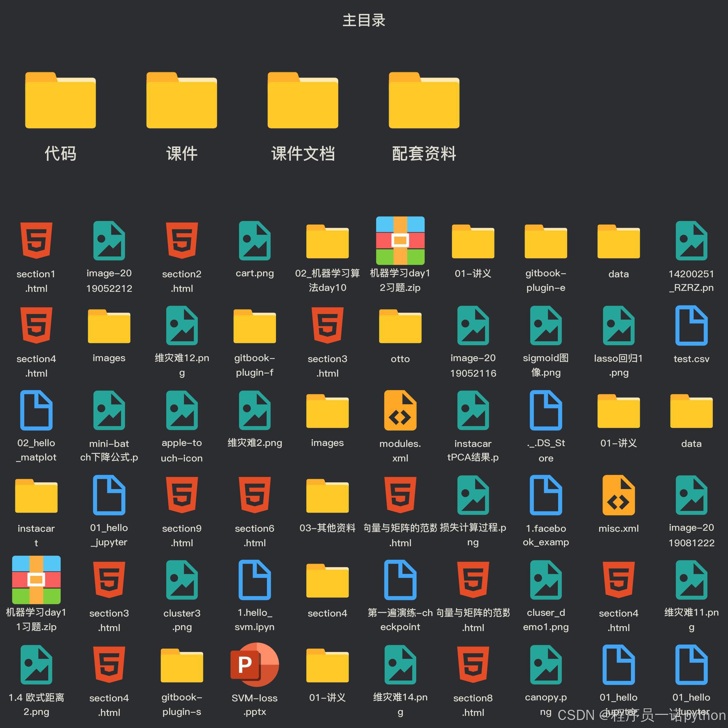The height and width of the screenshot is (728, 728).
Task: Open misc.xml file
Action: click(618, 495)
